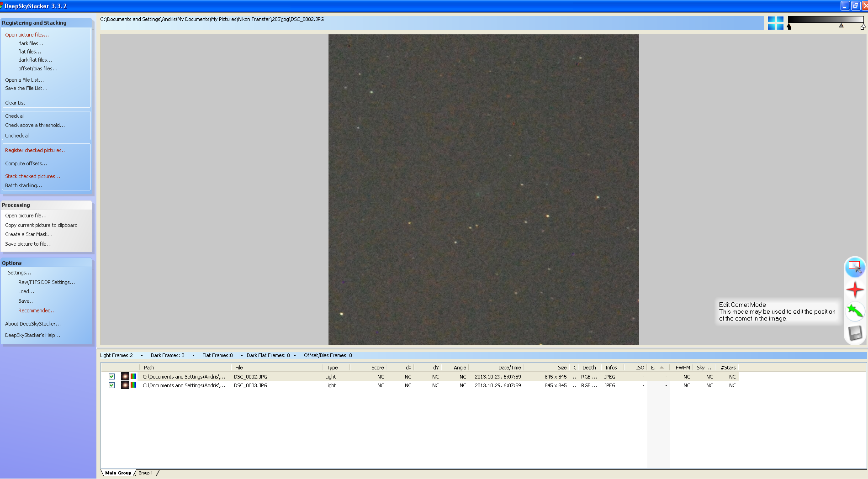Click the save disk icon by the image

click(x=855, y=333)
